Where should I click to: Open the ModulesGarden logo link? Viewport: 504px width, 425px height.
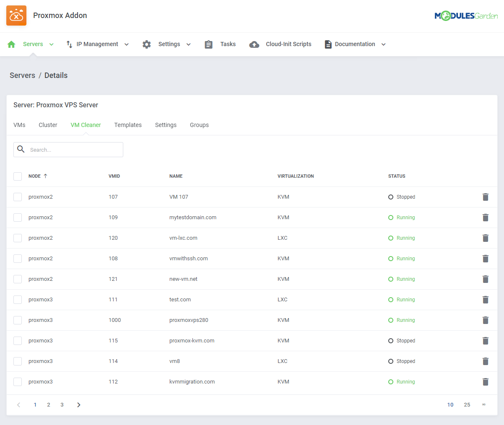click(x=466, y=16)
